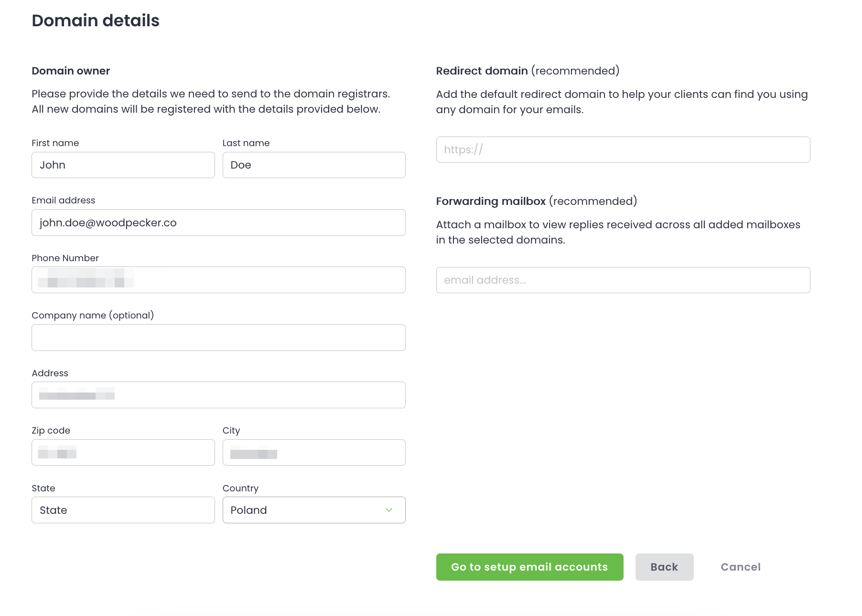Cancel the domain details form
Image resolution: width=862 pixels, height=616 pixels.
(740, 567)
